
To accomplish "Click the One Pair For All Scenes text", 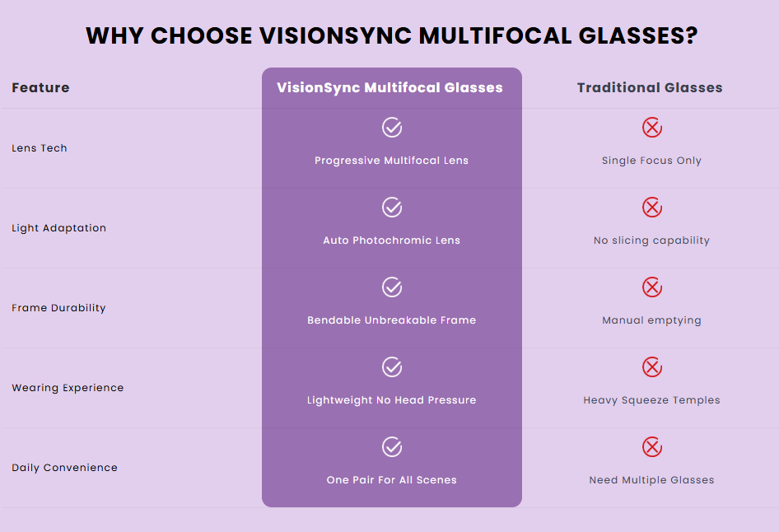I will coord(391,480).
